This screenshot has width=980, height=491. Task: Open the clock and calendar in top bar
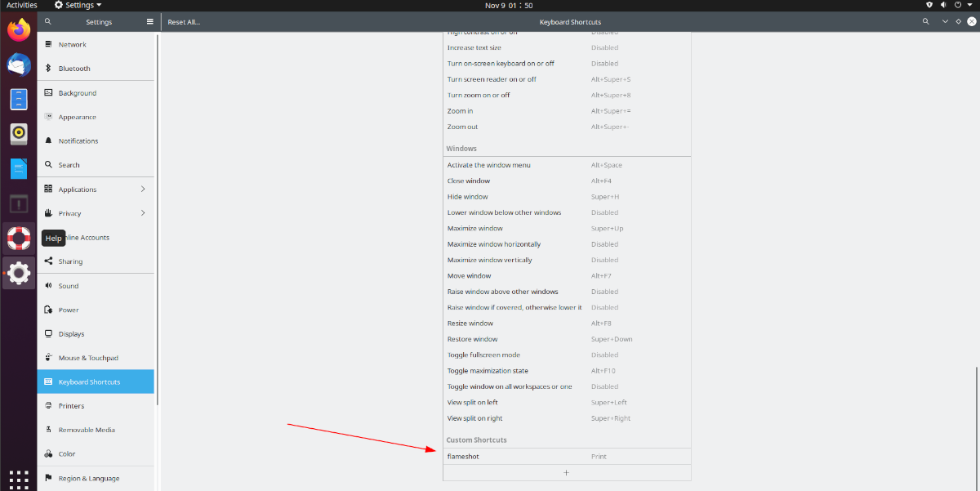coord(509,5)
